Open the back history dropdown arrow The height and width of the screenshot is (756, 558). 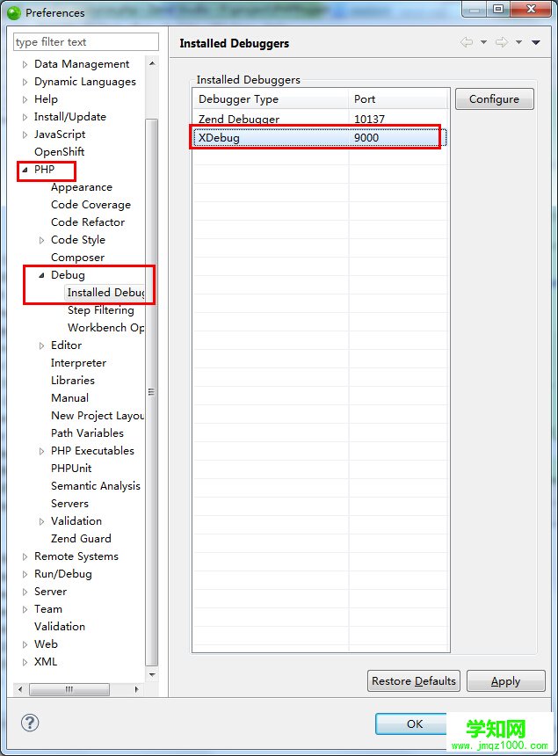click(x=483, y=42)
